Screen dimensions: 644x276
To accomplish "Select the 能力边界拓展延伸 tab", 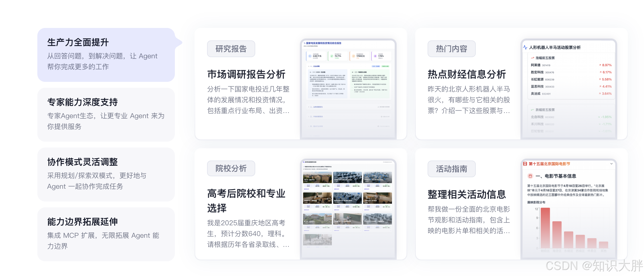I will [x=106, y=234].
